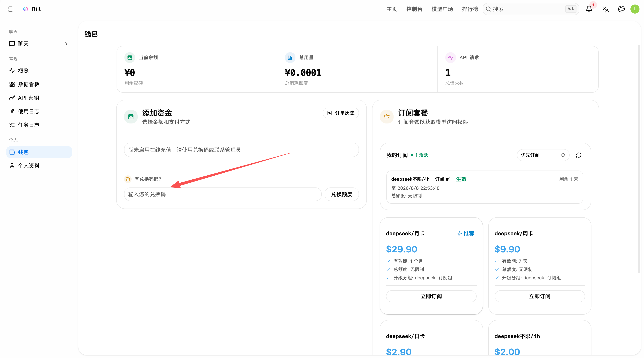Open the notifications bell

pyautogui.click(x=589, y=9)
